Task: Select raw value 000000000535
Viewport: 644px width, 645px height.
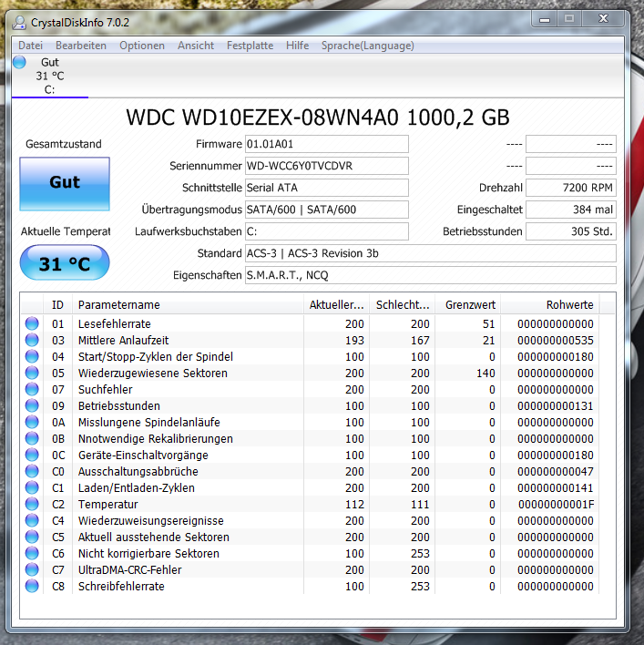Action: click(x=555, y=340)
